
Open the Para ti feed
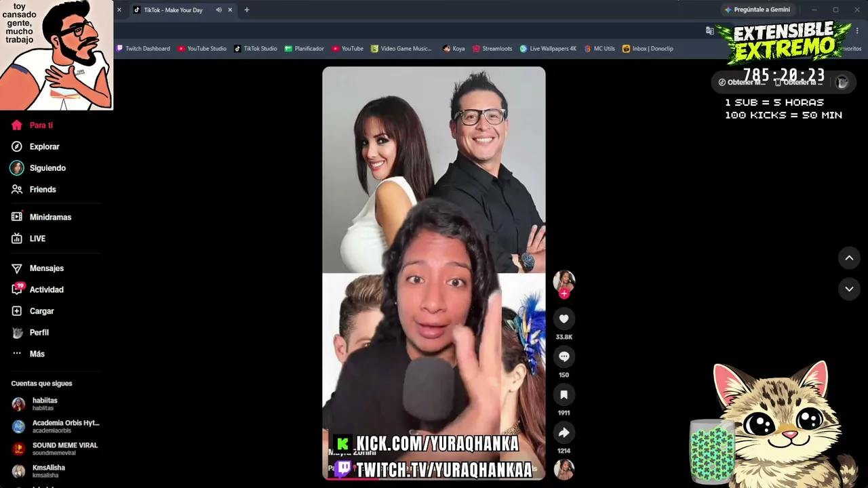point(33,125)
